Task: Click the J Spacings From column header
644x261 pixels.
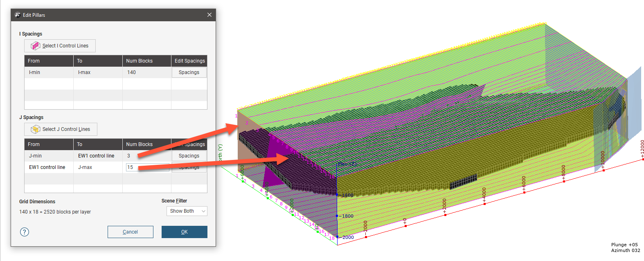Action: click(x=48, y=144)
